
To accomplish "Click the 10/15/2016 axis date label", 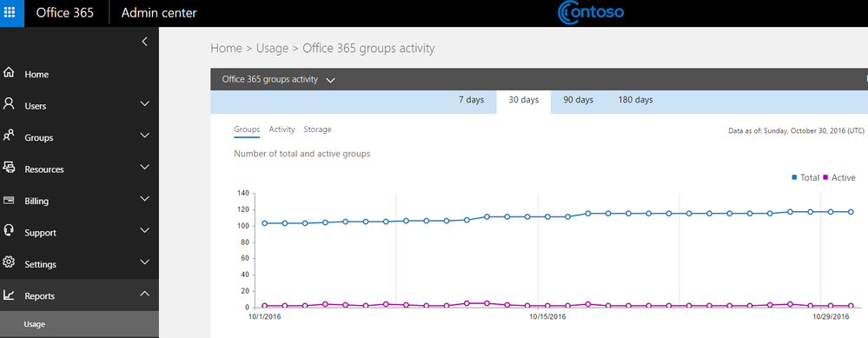I will tap(547, 317).
